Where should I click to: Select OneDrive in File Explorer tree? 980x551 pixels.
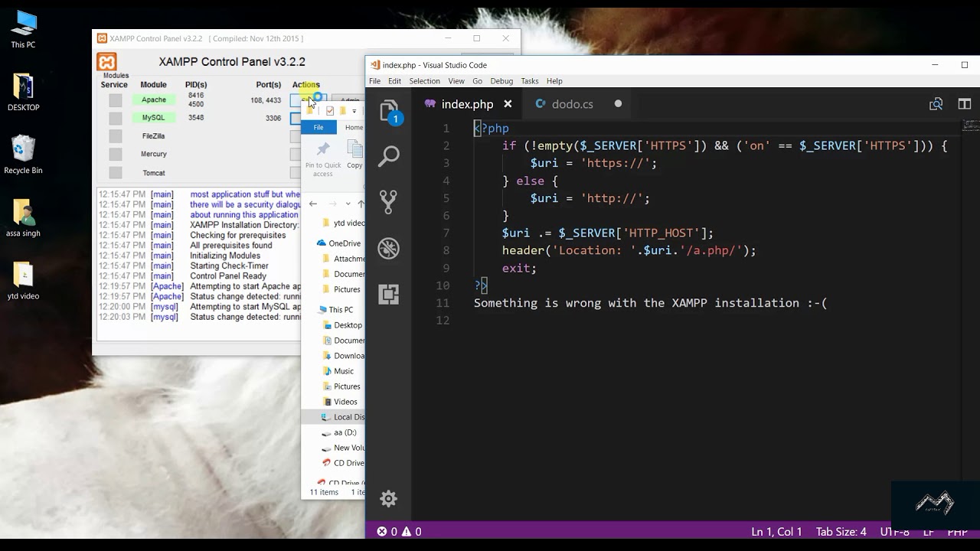[341, 243]
